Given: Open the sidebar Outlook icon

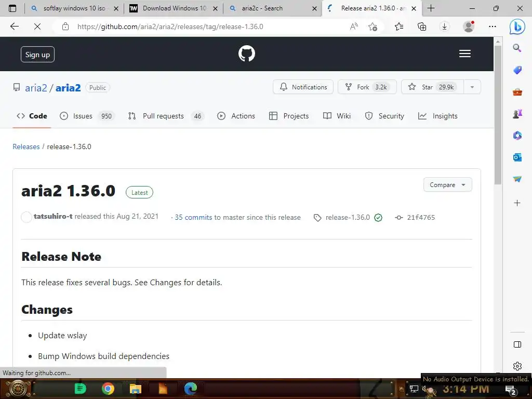Looking at the screenshot, I should (x=517, y=157).
